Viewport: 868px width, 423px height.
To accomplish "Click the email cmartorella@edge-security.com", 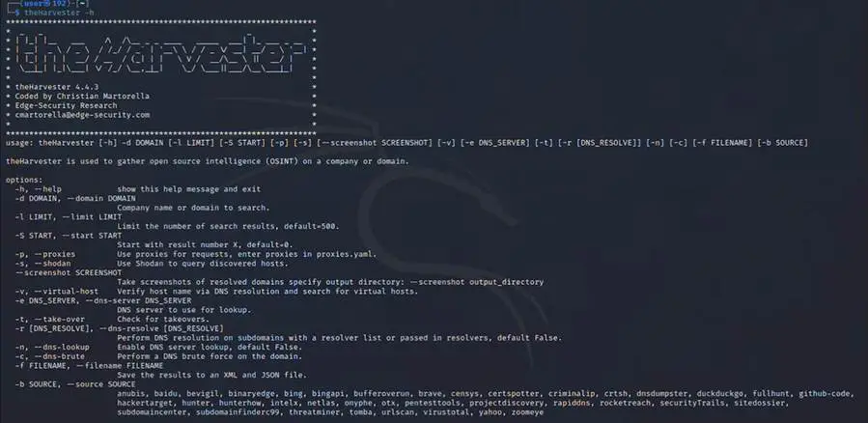I will coord(82,115).
